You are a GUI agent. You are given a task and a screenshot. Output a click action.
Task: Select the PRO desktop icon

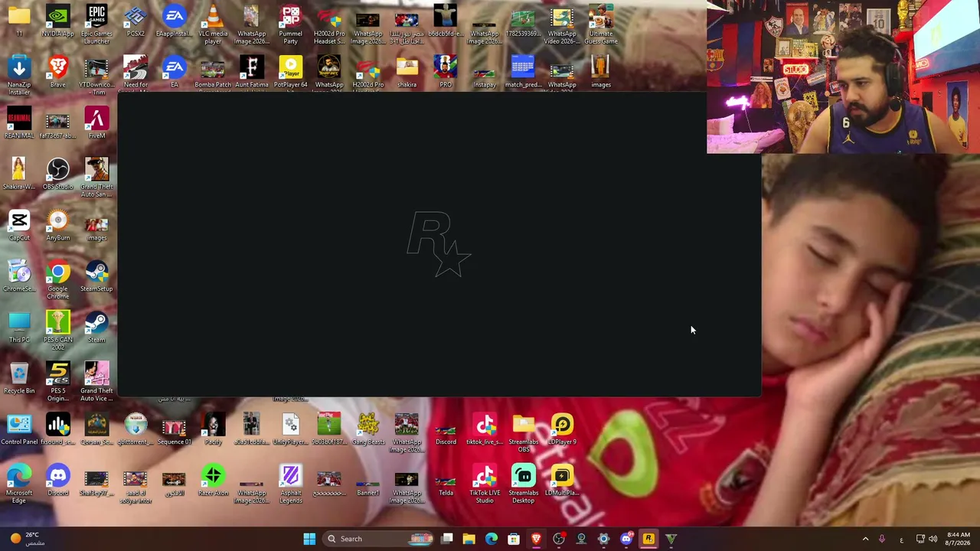446,73
